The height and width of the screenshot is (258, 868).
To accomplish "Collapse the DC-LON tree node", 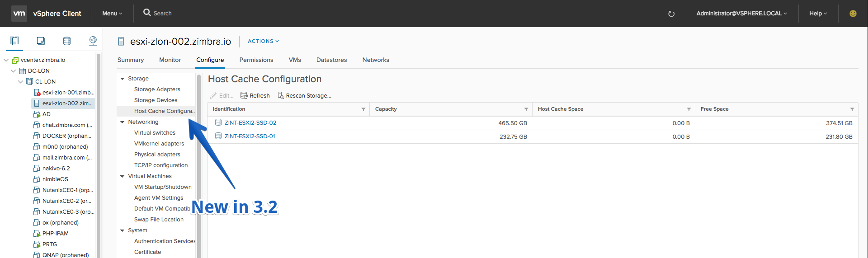I will 13,71.
